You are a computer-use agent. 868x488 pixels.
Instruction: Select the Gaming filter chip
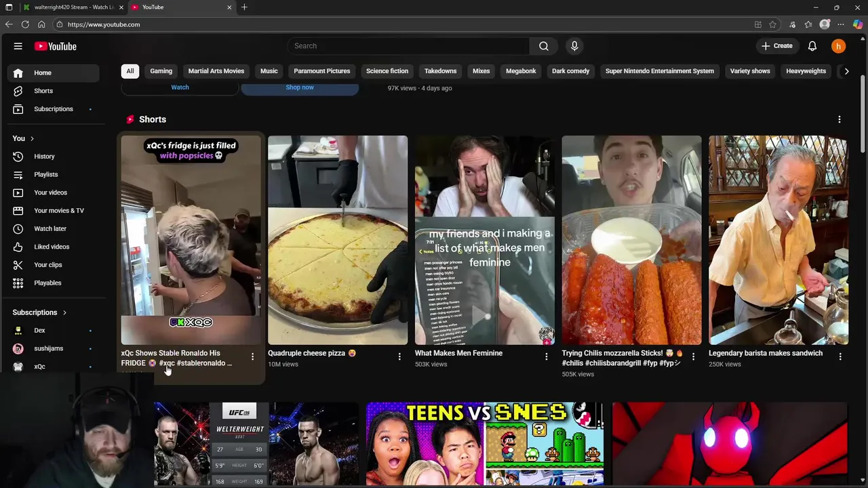(161, 71)
